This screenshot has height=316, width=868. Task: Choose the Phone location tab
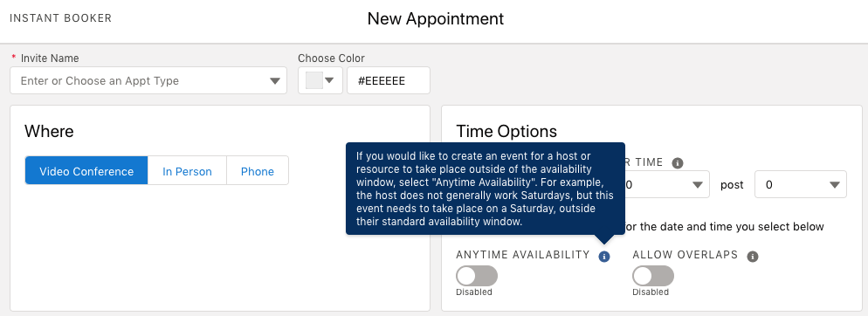258,170
